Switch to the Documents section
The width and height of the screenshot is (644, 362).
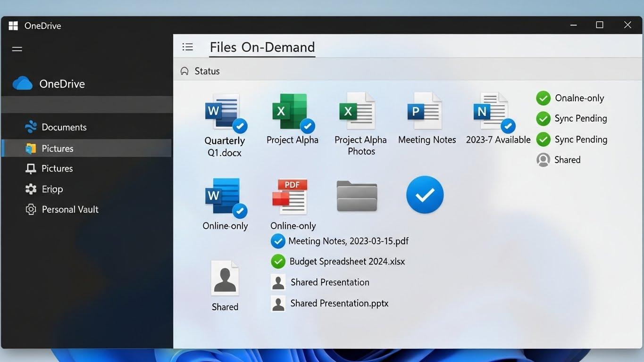point(64,127)
